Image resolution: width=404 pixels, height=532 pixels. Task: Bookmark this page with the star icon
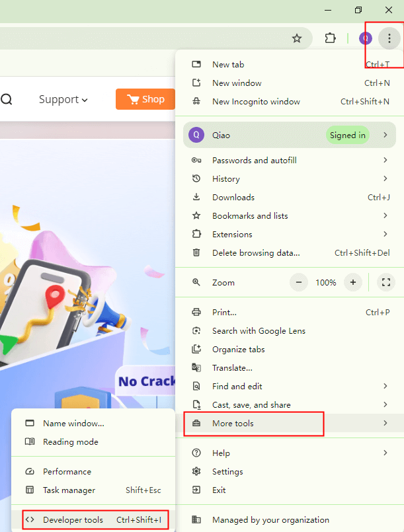click(297, 38)
